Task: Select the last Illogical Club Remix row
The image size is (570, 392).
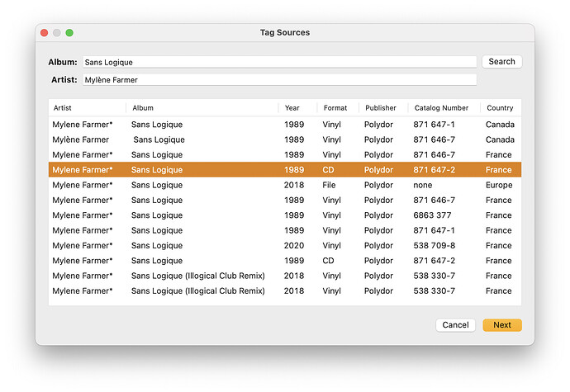Action: pos(285,291)
